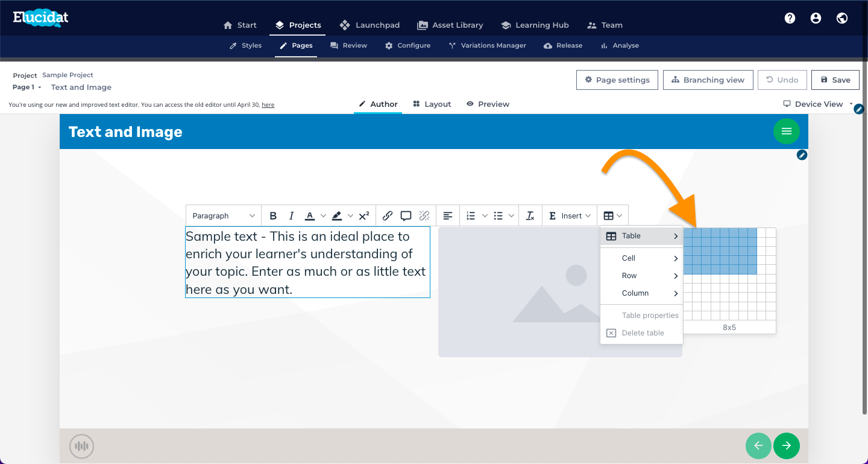Screen dimensions: 868x464
Task: Open the user account icon
Action: (x=816, y=18)
